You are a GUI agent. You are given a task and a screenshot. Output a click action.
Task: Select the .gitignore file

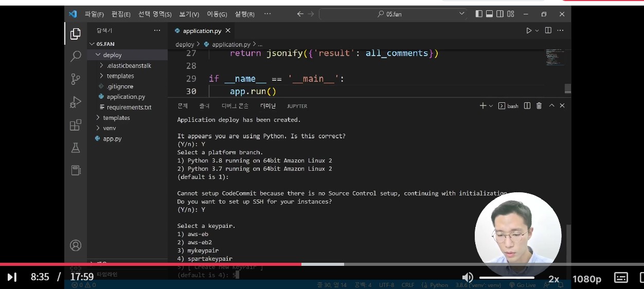128,86
